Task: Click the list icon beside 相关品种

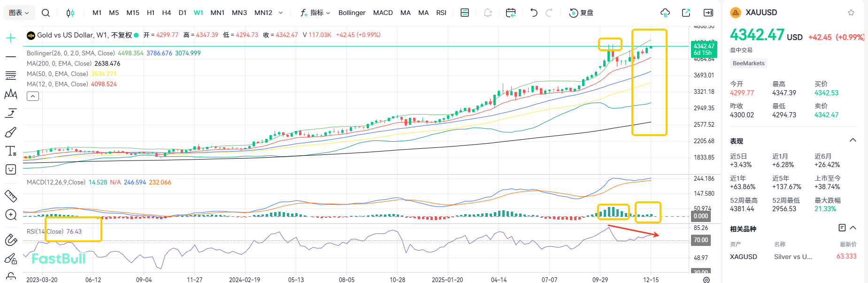Action: (842, 228)
